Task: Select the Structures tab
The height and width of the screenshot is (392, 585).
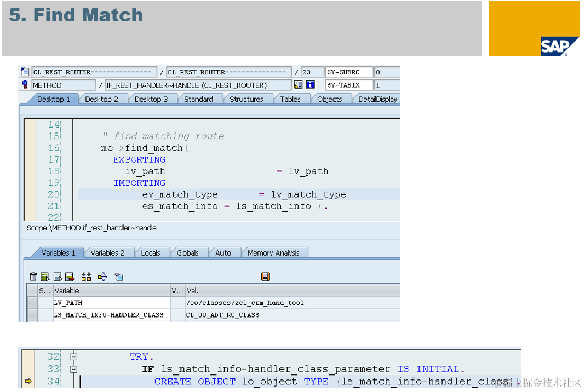Action: [x=246, y=99]
